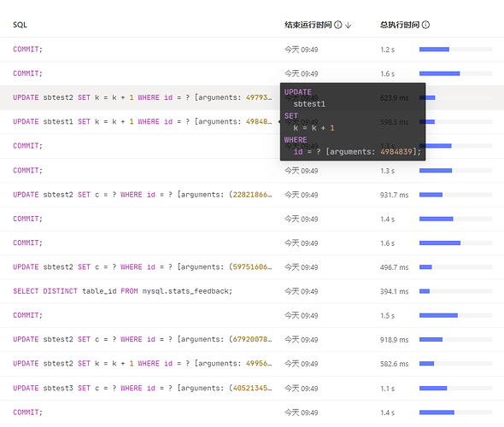Open UPDATE sbtest2 row with arguments 22821866
The width and height of the screenshot is (504, 427).
[x=252, y=195]
